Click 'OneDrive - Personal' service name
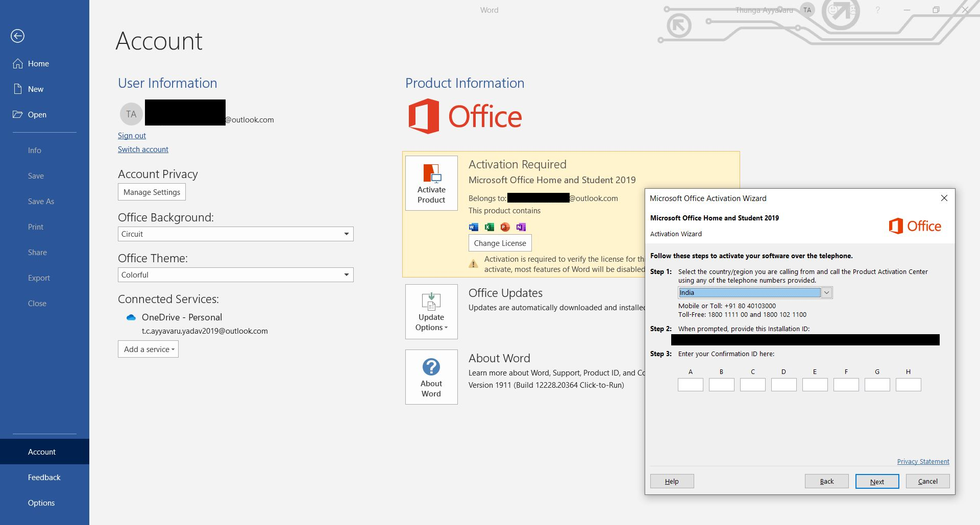Screen dimensions: 980x525 pyautogui.click(x=182, y=317)
